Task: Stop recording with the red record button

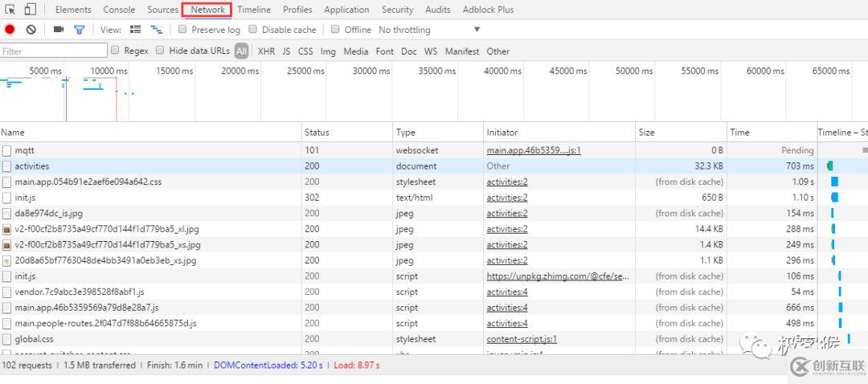Action: point(10,30)
